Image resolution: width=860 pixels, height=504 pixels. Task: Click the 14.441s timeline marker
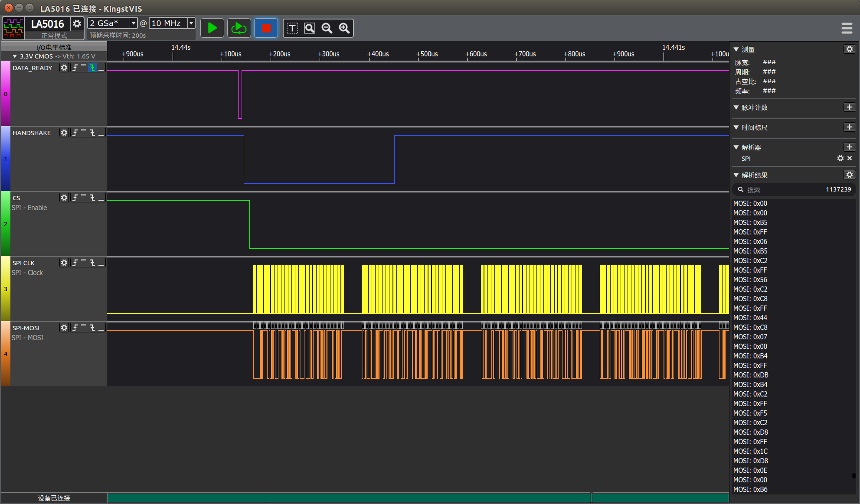(674, 47)
